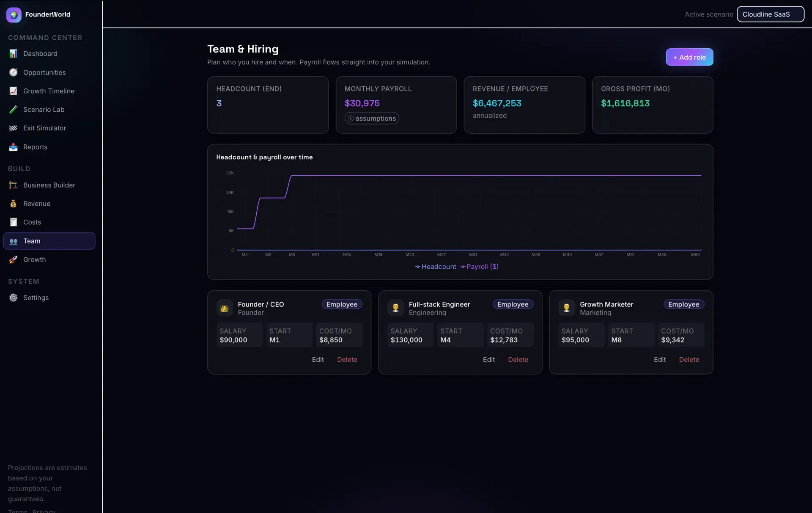Click the $9,342 cost per month value

(672, 340)
